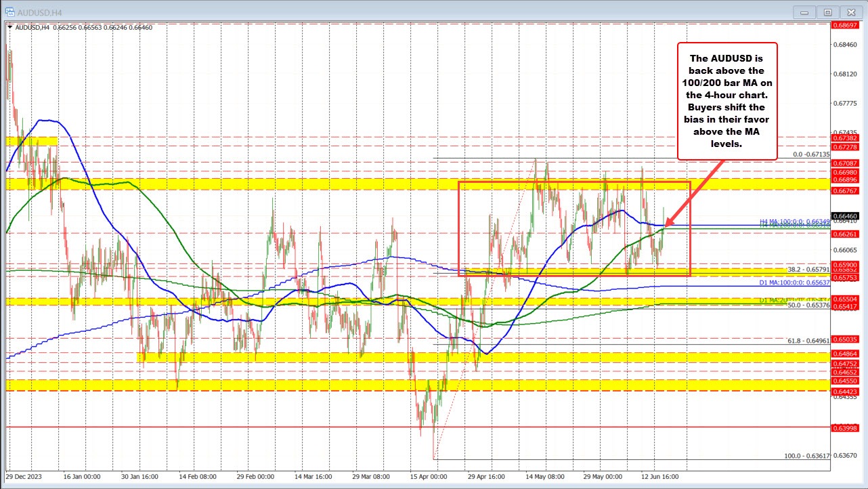Expand the quote dropdown arrow beside AUDUSD,H4

pyautogui.click(x=9, y=28)
